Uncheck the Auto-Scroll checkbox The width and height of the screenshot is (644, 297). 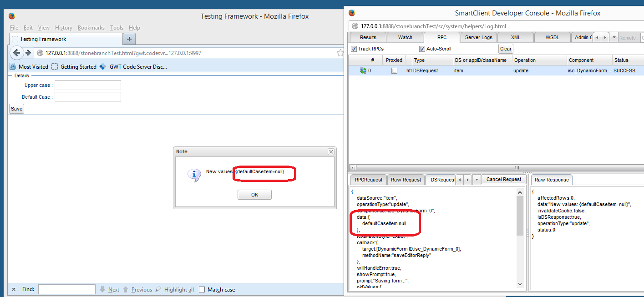(x=422, y=49)
